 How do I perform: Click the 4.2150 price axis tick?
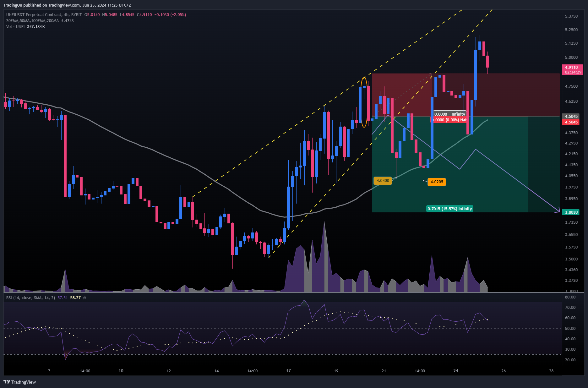click(x=571, y=154)
